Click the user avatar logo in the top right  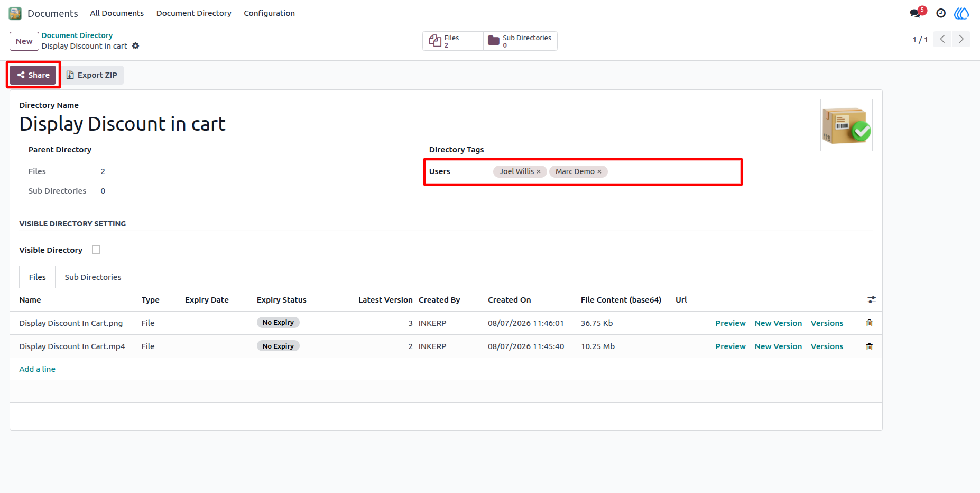click(x=961, y=13)
